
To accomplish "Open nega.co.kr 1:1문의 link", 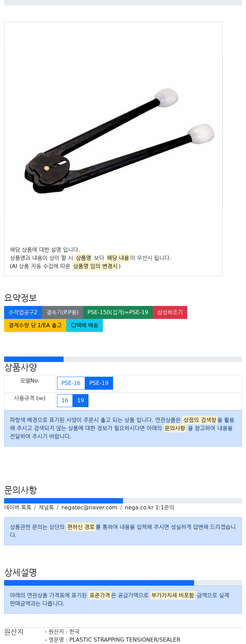I will [x=149, y=508].
